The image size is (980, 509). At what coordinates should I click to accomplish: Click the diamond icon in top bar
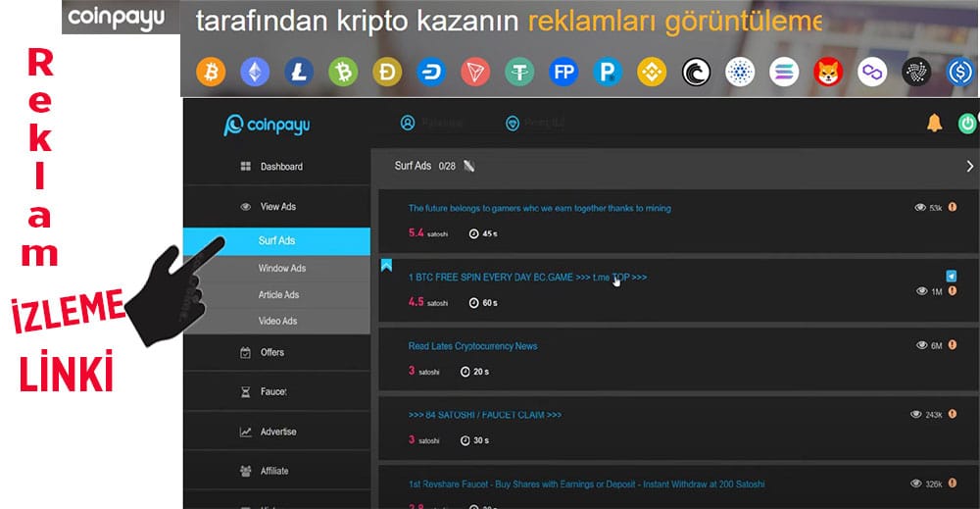tap(512, 124)
